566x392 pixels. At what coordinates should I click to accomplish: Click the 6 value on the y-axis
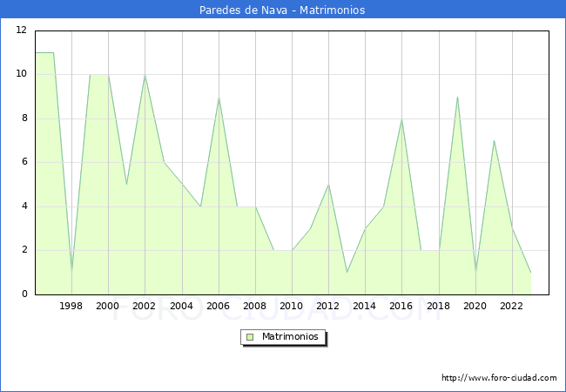(x=24, y=162)
